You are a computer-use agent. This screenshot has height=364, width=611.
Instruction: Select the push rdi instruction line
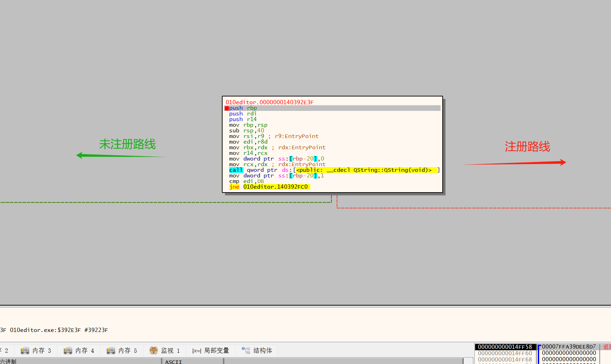(x=243, y=114)
